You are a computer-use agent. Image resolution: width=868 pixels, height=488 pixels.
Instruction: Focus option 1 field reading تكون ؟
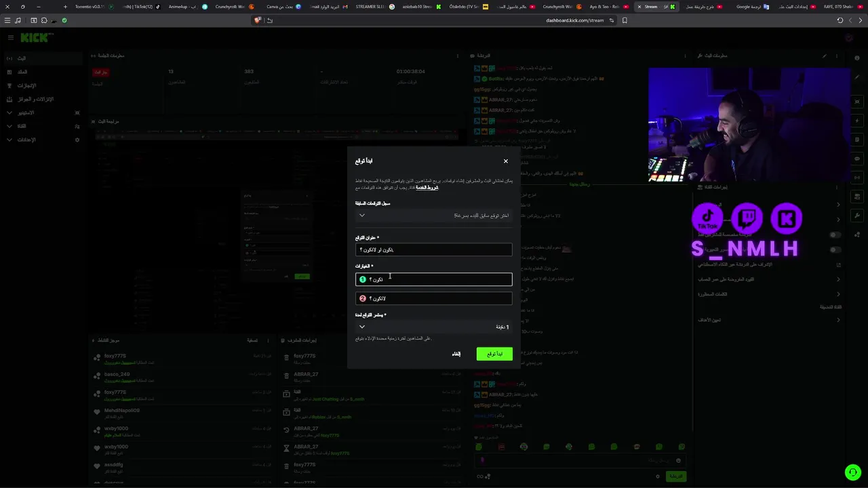pos(433,279)
